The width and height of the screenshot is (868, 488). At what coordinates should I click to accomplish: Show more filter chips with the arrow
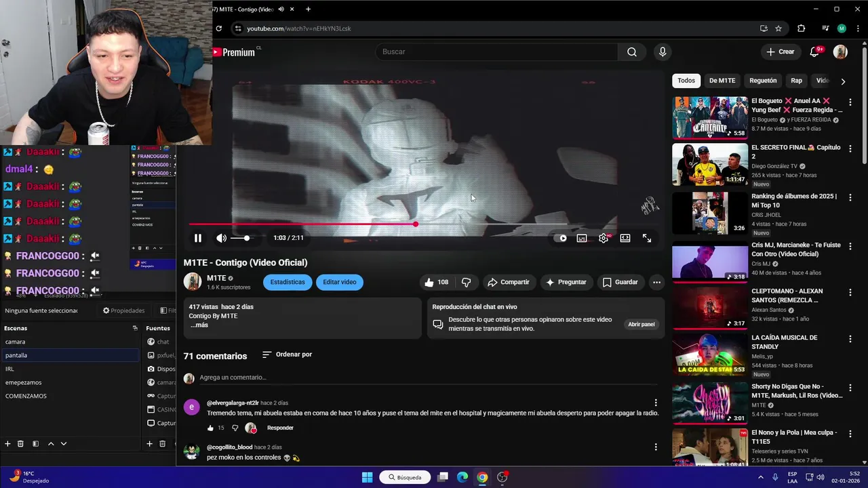click(x=843, y=81)
